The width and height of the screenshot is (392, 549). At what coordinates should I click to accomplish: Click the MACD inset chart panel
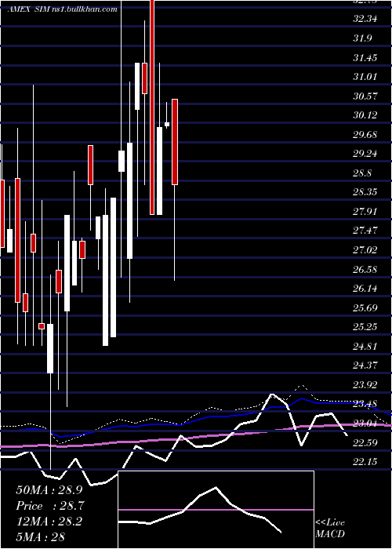(x=216, y=510)
